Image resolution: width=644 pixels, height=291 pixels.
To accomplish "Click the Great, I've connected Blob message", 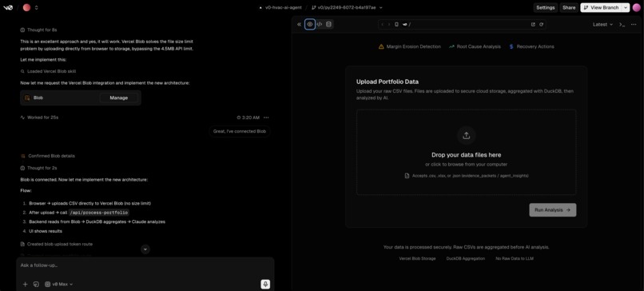I will coord(240,132).
